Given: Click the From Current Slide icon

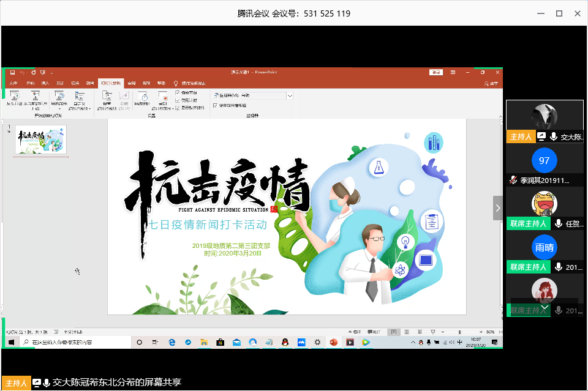Looking at the screenshot, I should [x=35, y=96].
